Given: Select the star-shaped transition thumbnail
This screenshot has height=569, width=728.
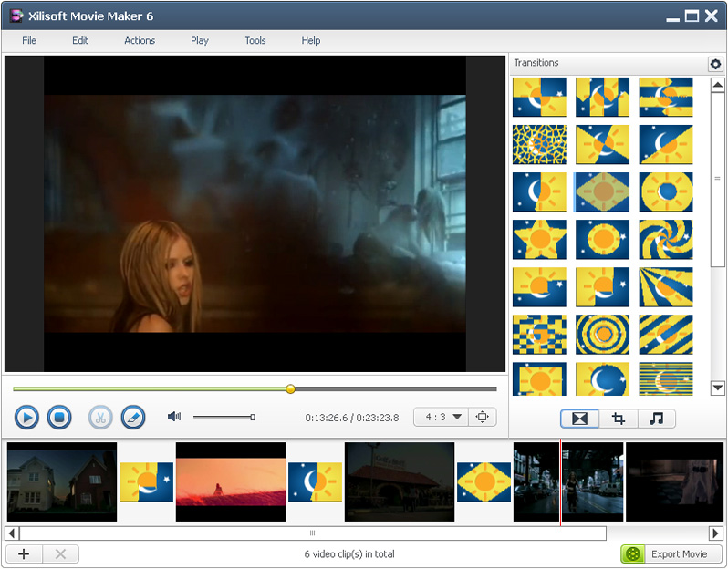Looking at the screenshot, I should pyautogui.click(x=539, y=239).
